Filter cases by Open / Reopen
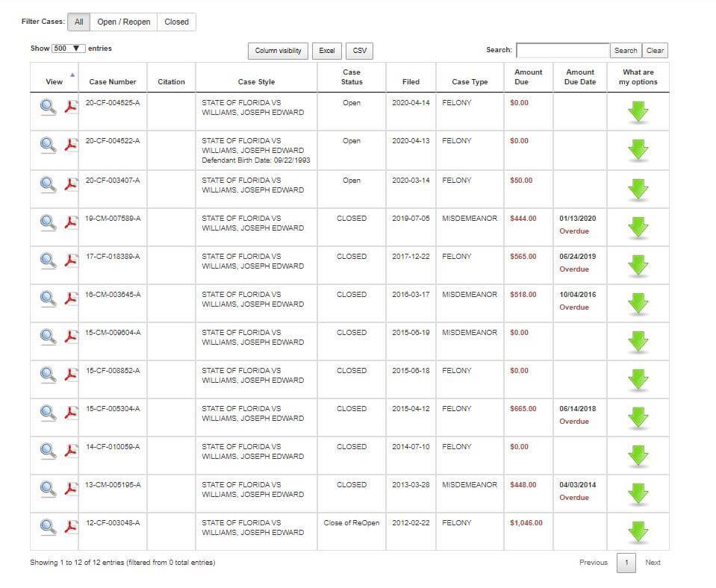Image resolution: width=716 pixels, height=588 pixels. [x=124, y=22]
